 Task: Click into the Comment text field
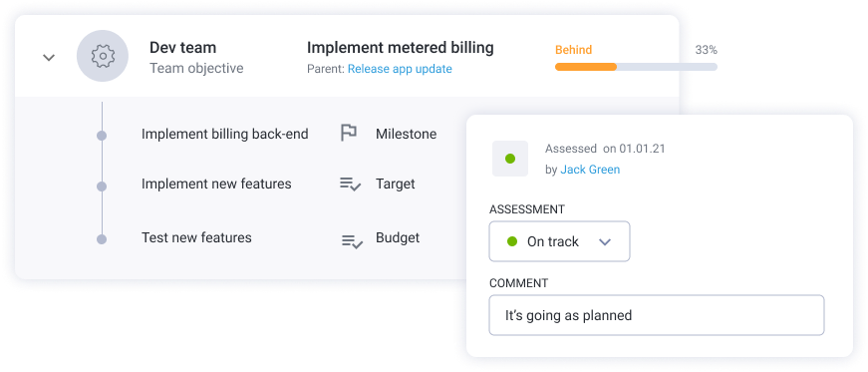click(657, 315)
